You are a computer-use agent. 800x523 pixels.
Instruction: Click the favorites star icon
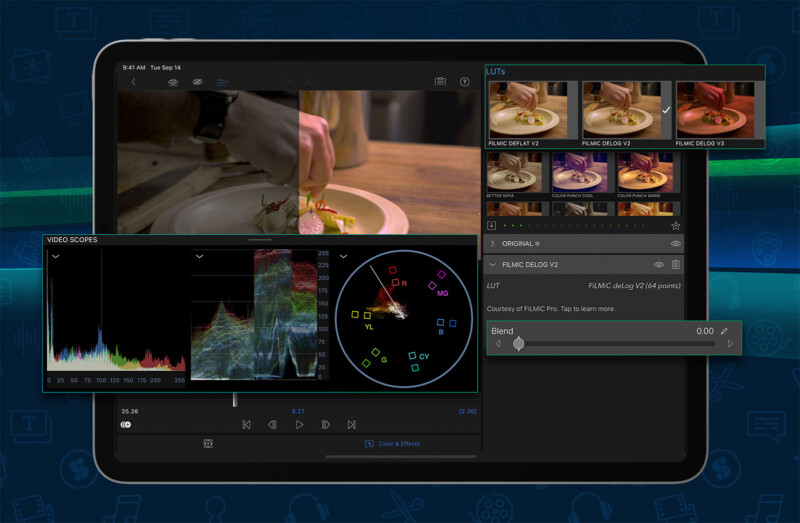676,226
